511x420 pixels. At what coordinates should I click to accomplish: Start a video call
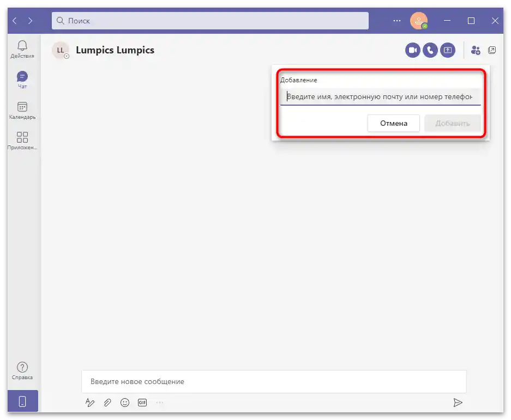click(x=413, y=50)
